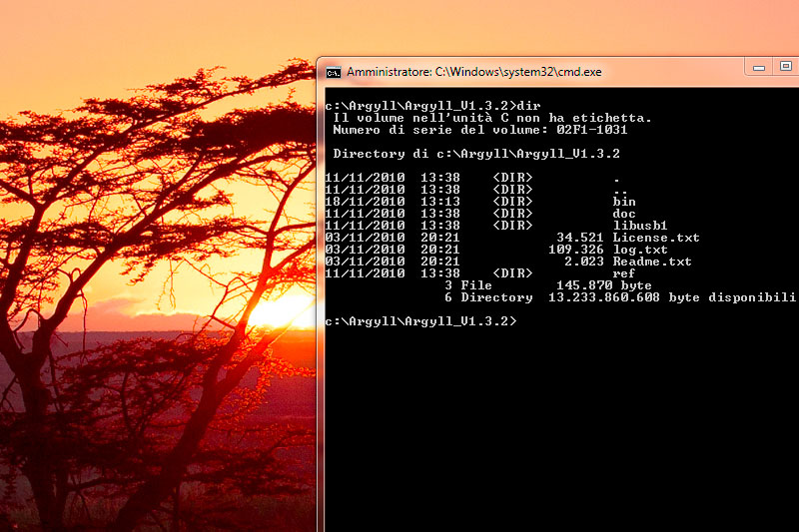Click the '6 Directory' summary count
Image resolution: width=799 pixels, height=532 pixels.
pyautogui.click(x=488, y=297)
